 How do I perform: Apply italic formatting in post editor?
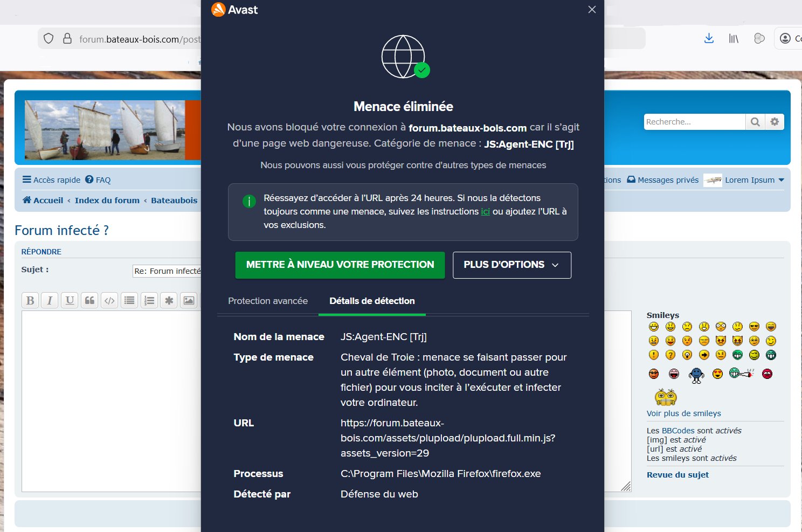pyautogui.click(x=50, y=300)
